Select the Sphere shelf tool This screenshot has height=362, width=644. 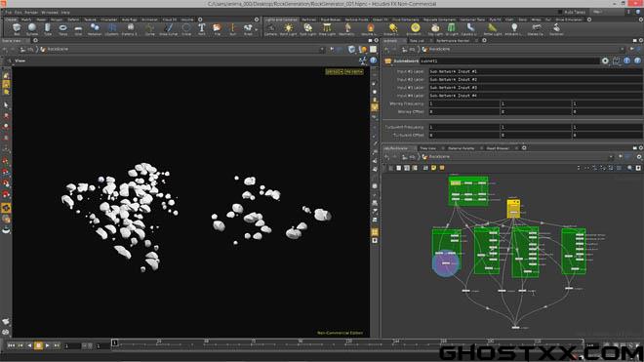tap(32, 28)
